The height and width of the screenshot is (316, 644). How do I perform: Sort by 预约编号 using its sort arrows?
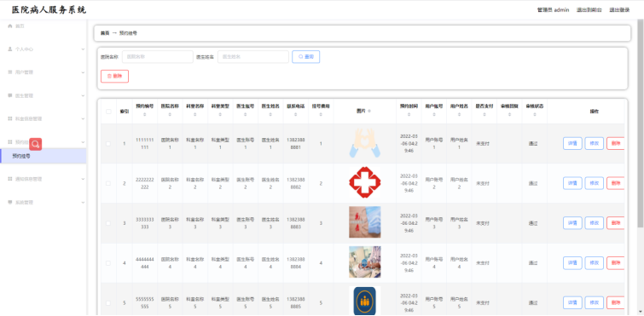coord(144,115)
